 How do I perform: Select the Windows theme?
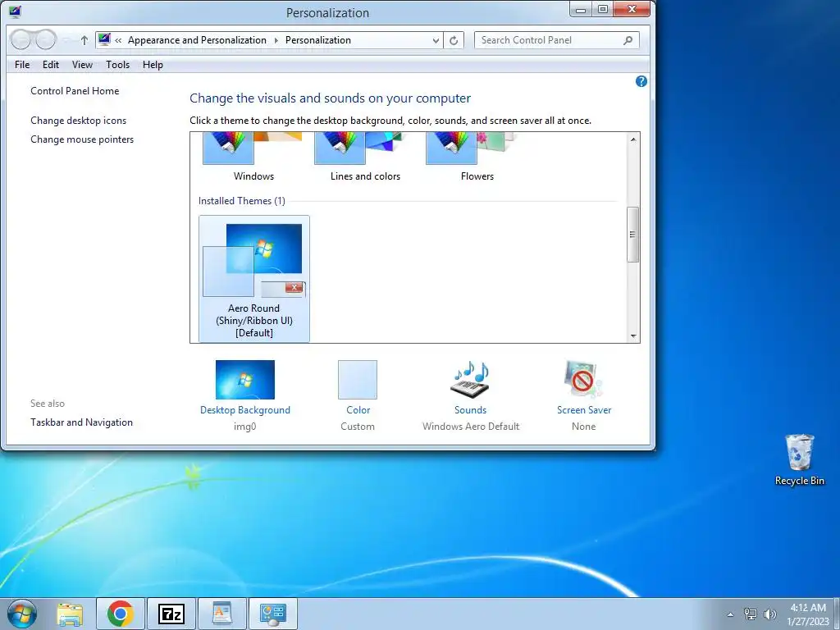(253, 157)
